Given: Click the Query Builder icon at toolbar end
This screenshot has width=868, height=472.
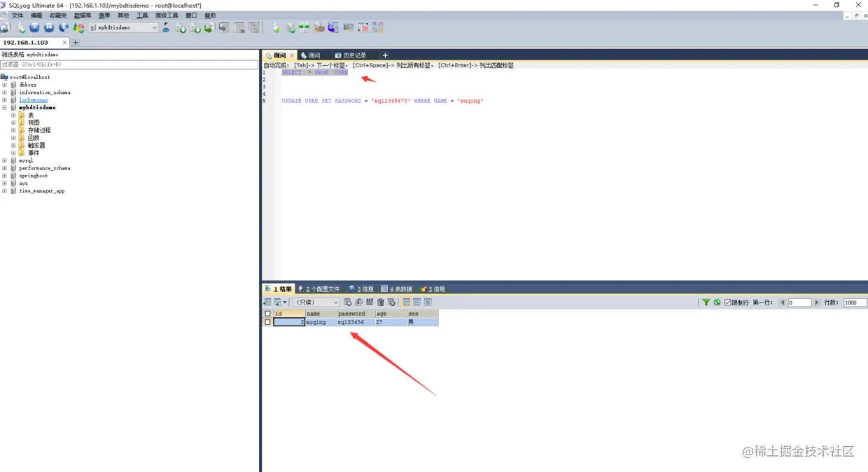Looking at the screenshot, I should 378,27.
